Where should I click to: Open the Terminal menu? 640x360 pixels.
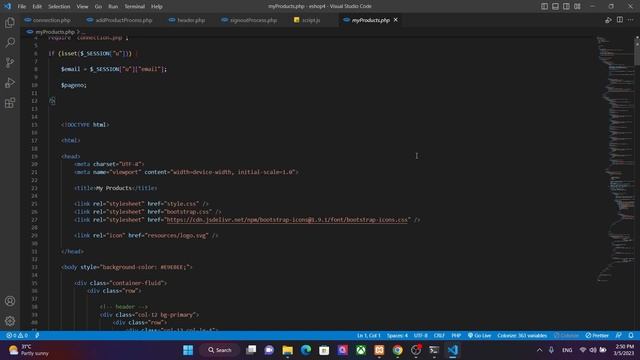134,7
